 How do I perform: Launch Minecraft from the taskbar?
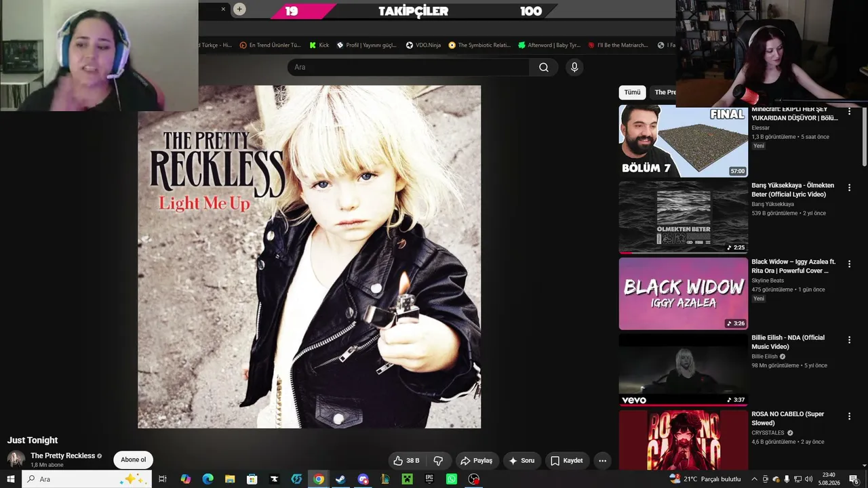(x=407, y=479)
